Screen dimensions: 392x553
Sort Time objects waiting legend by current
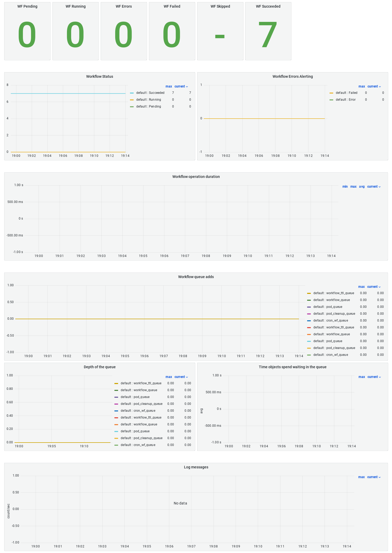coord(374,377)
